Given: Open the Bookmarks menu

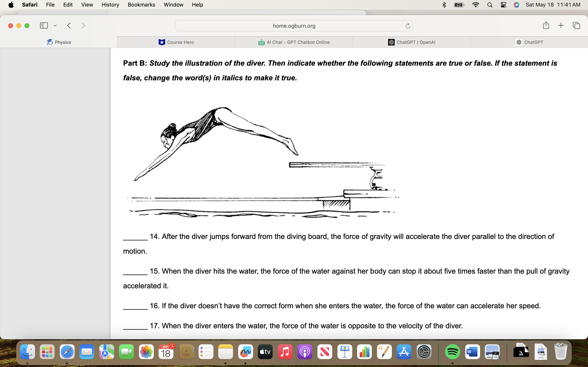Looking at the screenshot, I should point(141,5).
